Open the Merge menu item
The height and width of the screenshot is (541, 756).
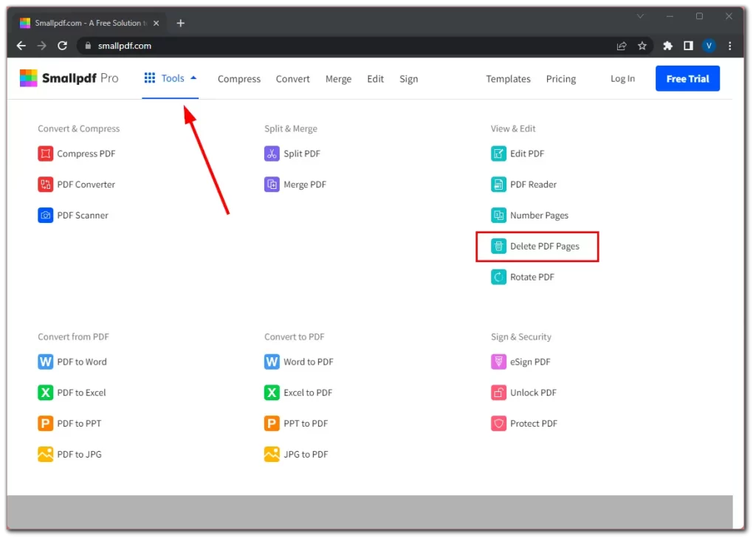click(338, 78)
